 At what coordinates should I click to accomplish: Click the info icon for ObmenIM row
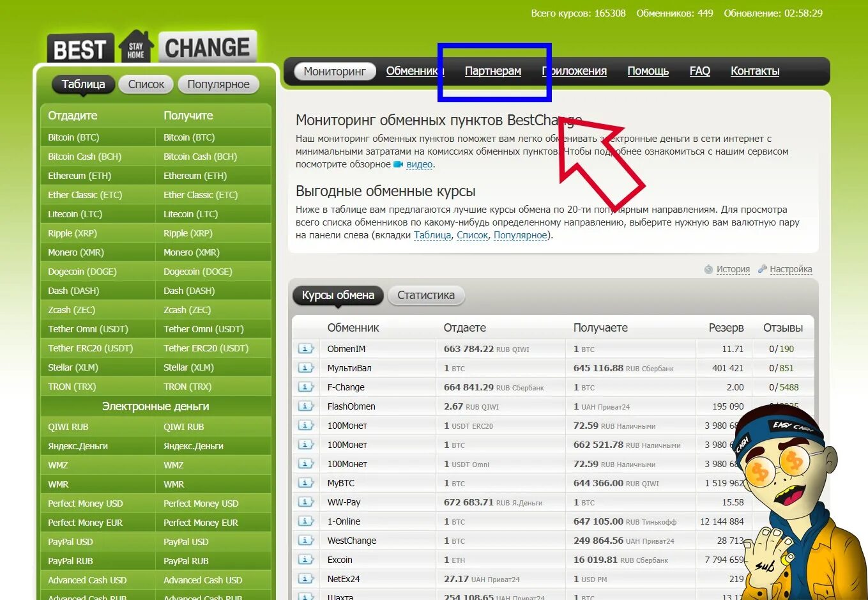pos(306,348)
